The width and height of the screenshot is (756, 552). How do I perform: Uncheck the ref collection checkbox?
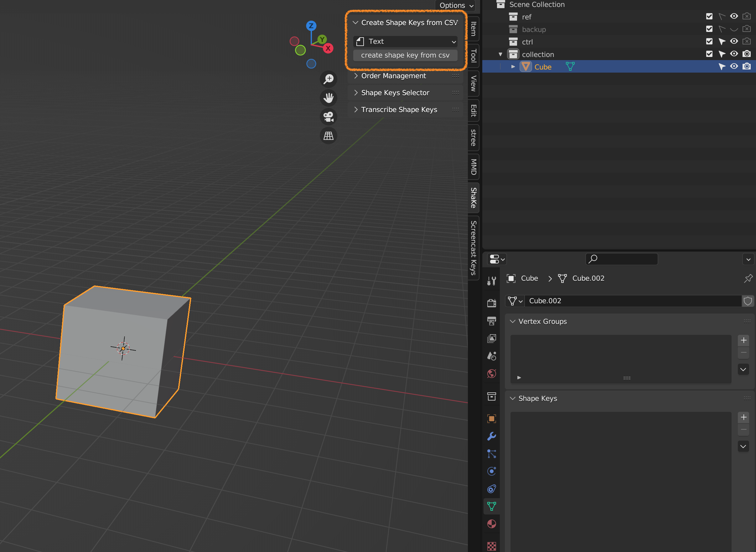[x=709, y=16]
